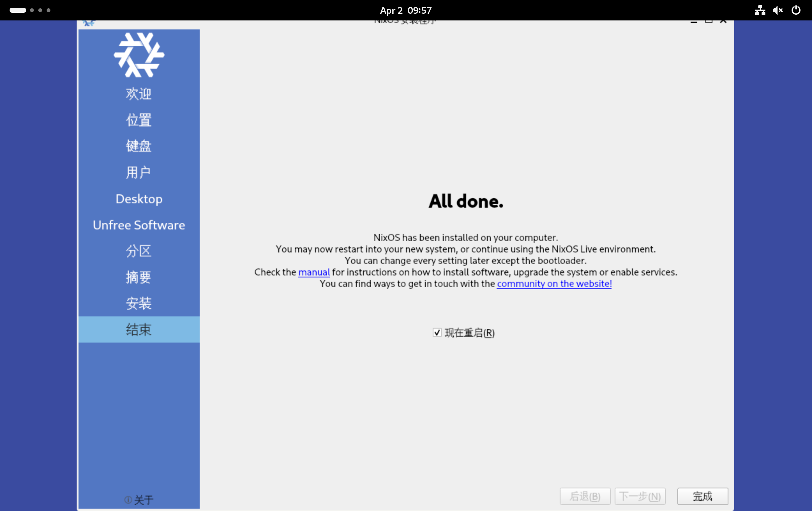Click the workspace indicator pill at top left
Image resolution: width=812 pixels, height=511 pixels.
point(18,10)
